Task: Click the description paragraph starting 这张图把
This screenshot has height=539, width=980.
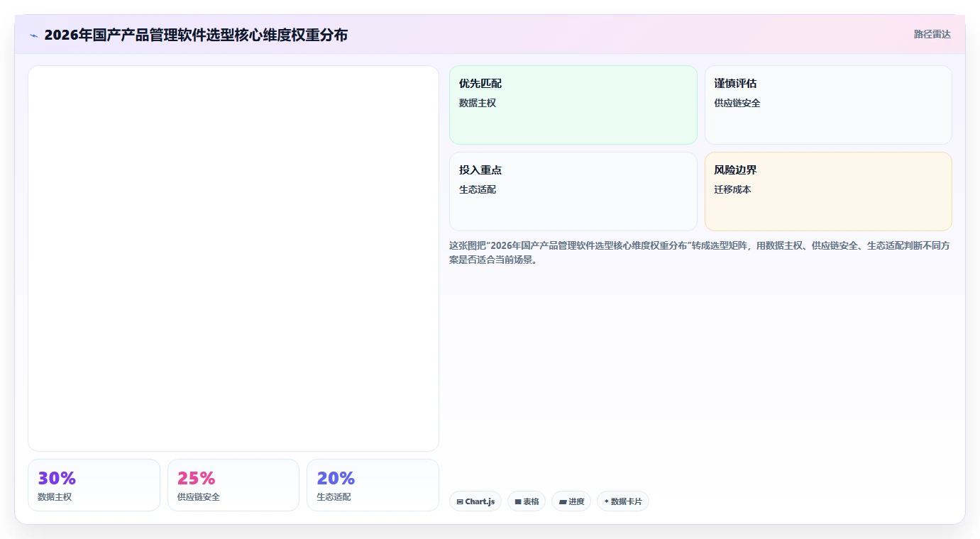Action: [700, 252]
